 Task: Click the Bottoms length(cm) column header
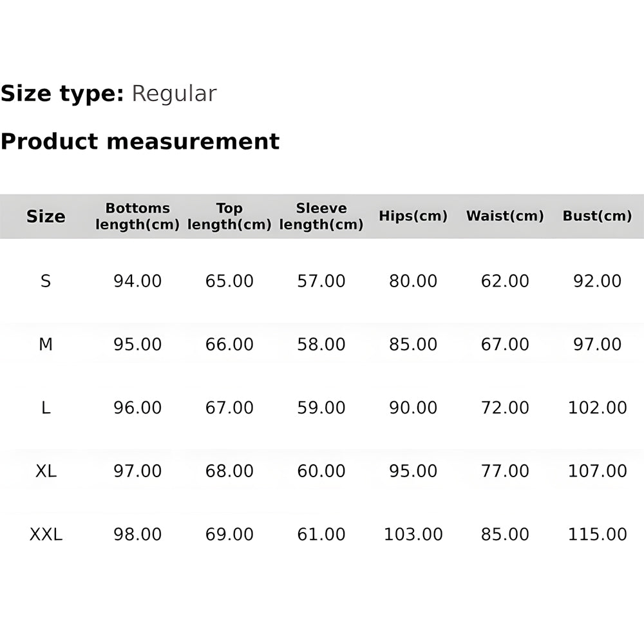[137, 216]
